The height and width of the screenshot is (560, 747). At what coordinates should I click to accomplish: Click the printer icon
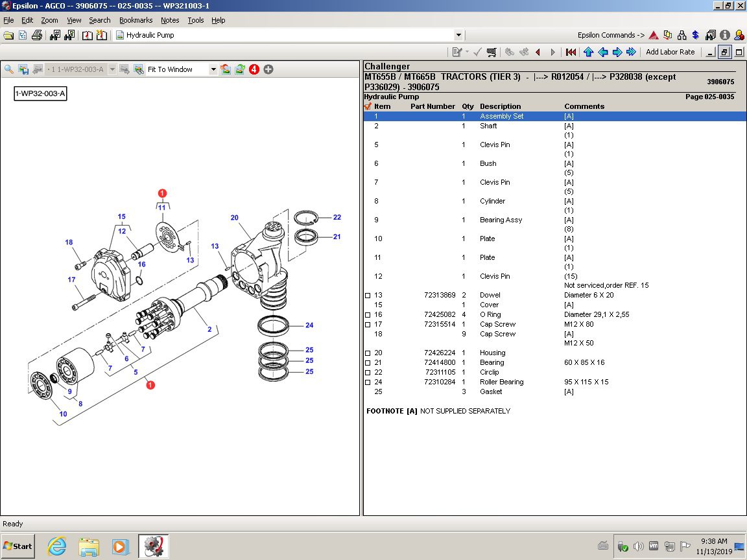pyautogui.click(x=37, y=35)
